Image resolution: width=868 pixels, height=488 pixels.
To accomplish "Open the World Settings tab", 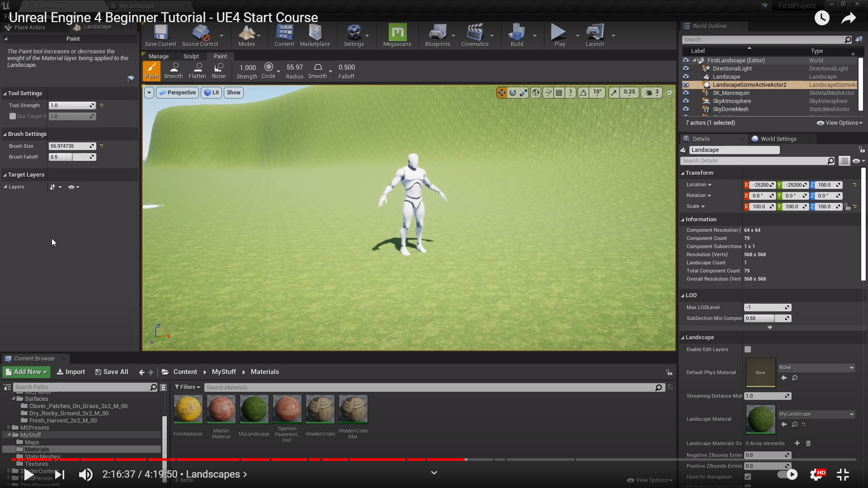I will click(778, 139).
